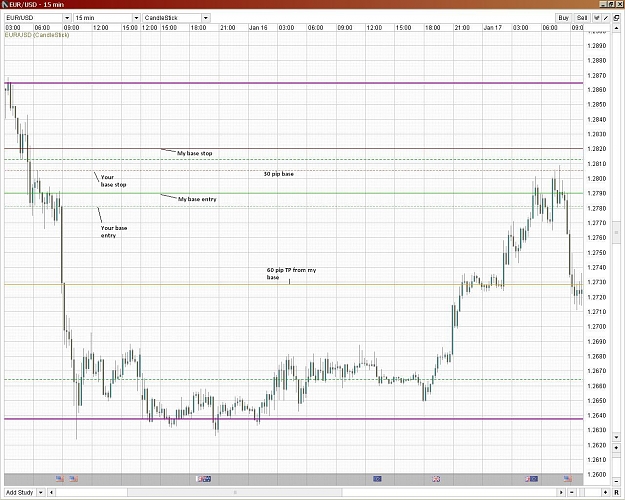
Task: Click the vertical zoom in plus button
Action: (x=616, y=448)
